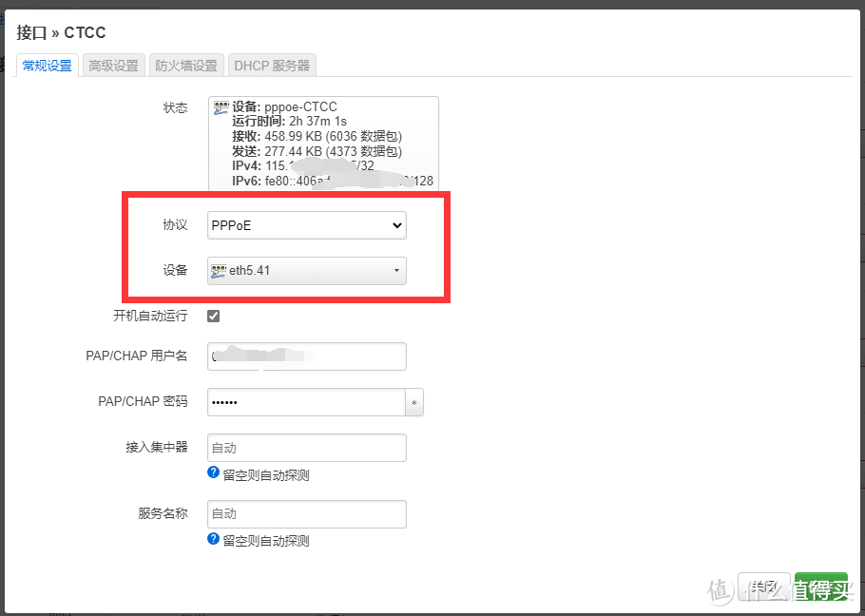This screenshot has height=616, width=865.
Task: Open the 防火墙设置 tab
Action: pos(186,65)
